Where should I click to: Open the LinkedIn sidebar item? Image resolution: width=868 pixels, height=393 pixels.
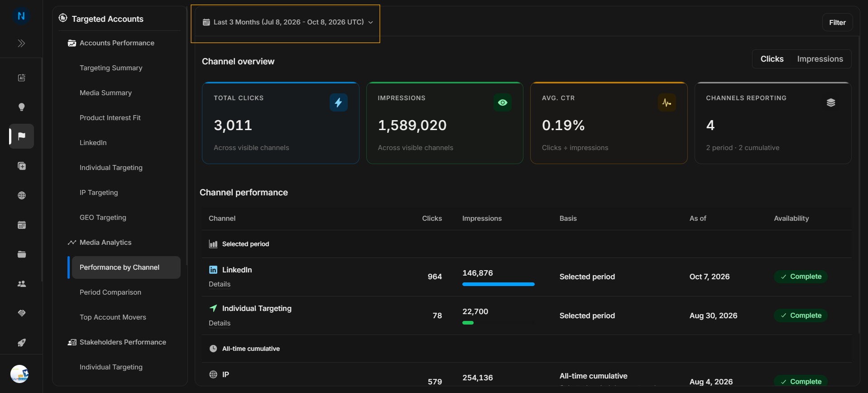click(x=93, y=143)
